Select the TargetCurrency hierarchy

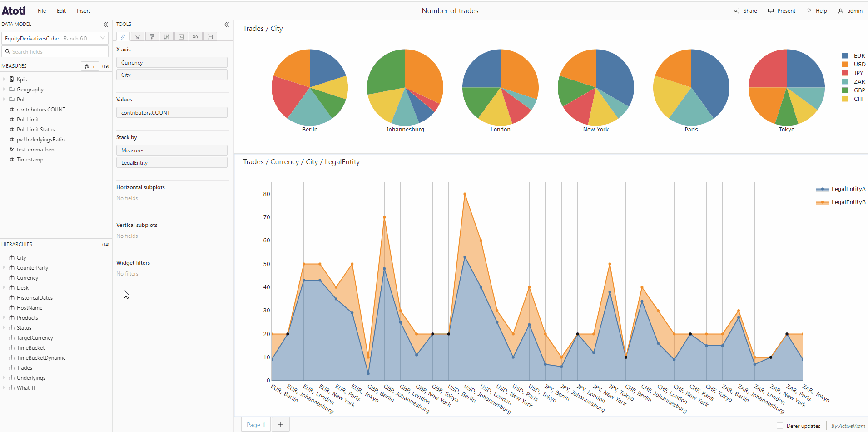pyautogui.click(x=35, y=338)
